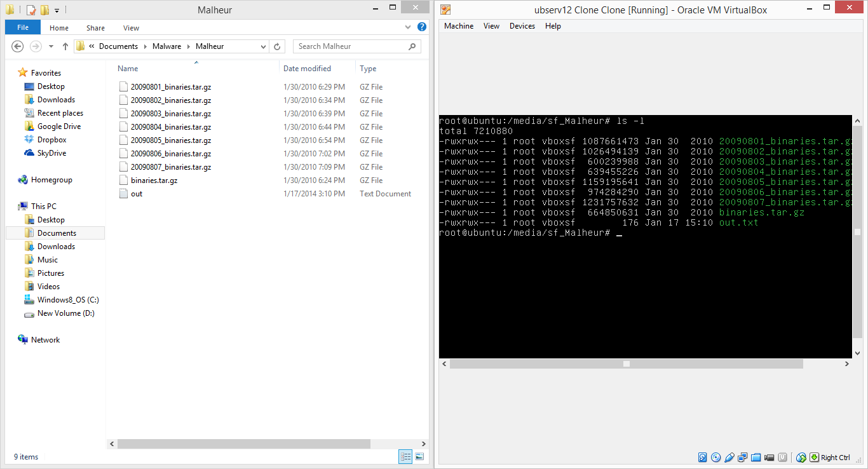The width and height of the screenshot is (868, 469).
Task: Open the Home ribbon tab
Action: click(x=59, y=28)
